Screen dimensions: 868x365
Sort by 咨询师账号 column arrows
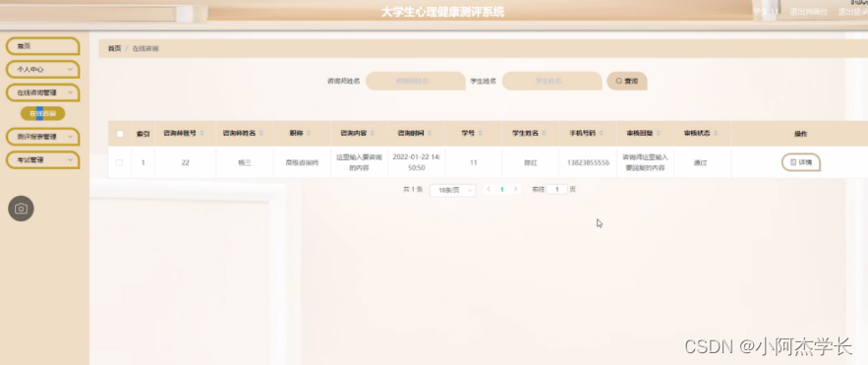pos(203,134)
